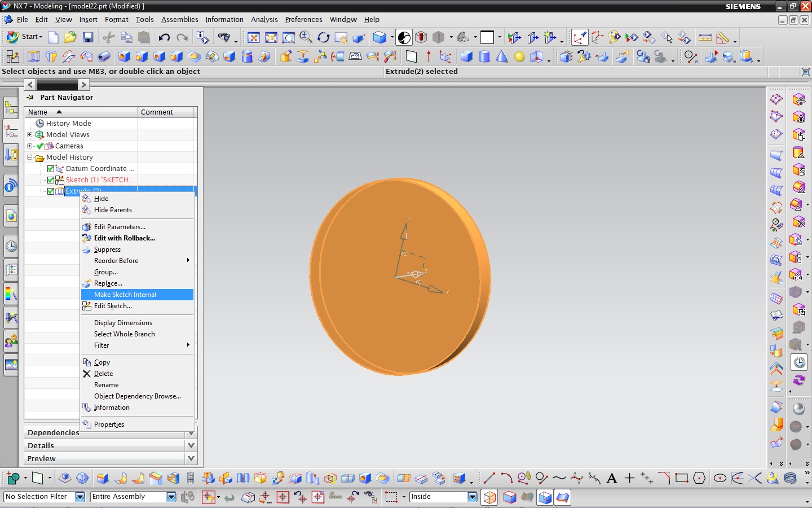The height and width of the screenshot is (508, 812).
Task: Select the Cylinder primitive tool
Action: 484,56
